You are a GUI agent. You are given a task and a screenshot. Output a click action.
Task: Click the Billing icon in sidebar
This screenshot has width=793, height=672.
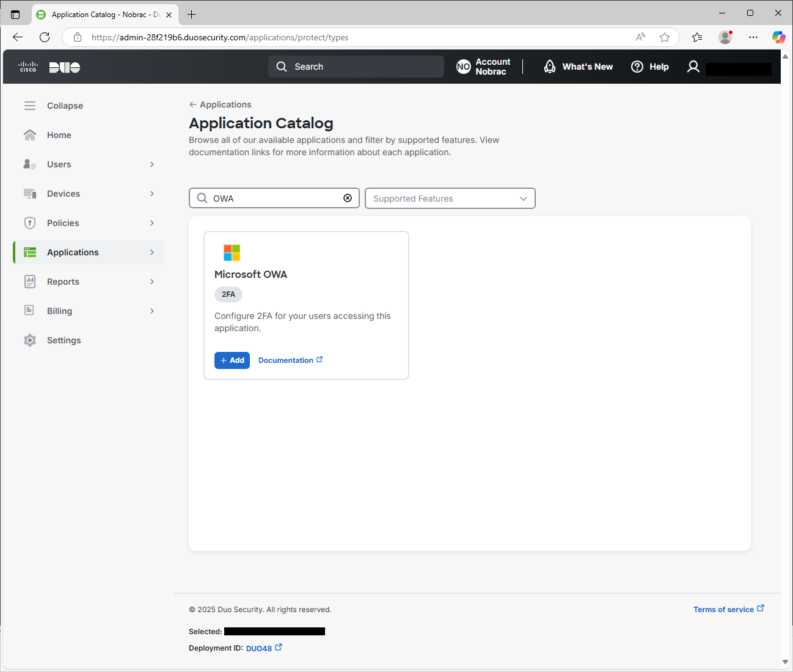(x=29, y=310)
